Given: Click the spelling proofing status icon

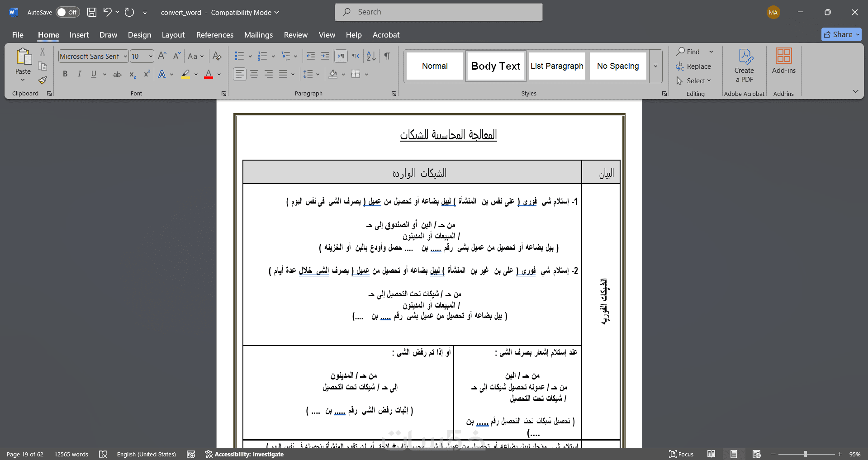Looking at the screenshot, I should [103, 454].
